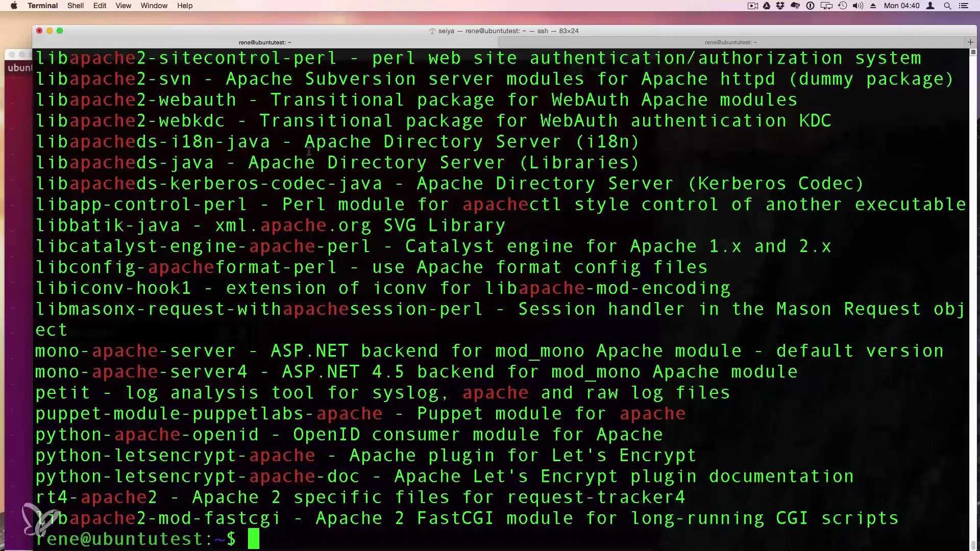Screen dimensions: 980x551
Task: Close the terminal window with red button
Action: pyautogui.click(x=39, y=31)
